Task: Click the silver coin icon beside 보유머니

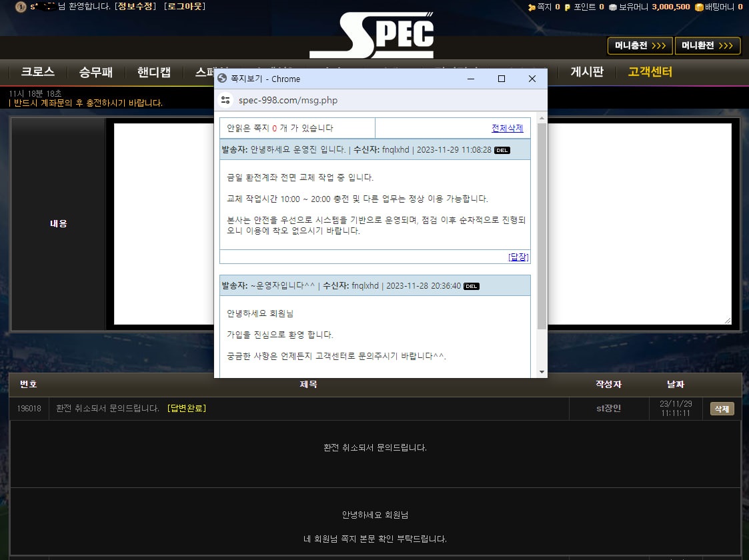Action: click(612, 6)
